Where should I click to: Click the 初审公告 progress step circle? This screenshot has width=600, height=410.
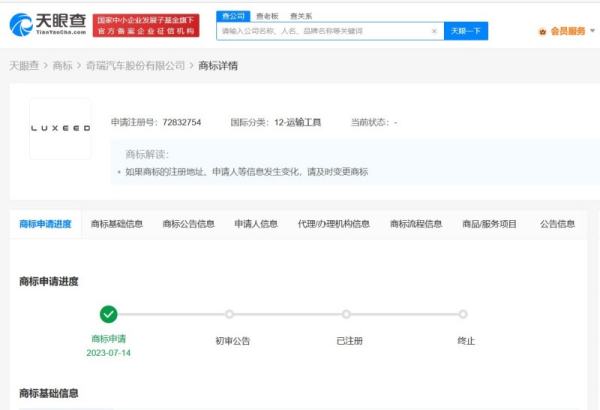(230, 314)
